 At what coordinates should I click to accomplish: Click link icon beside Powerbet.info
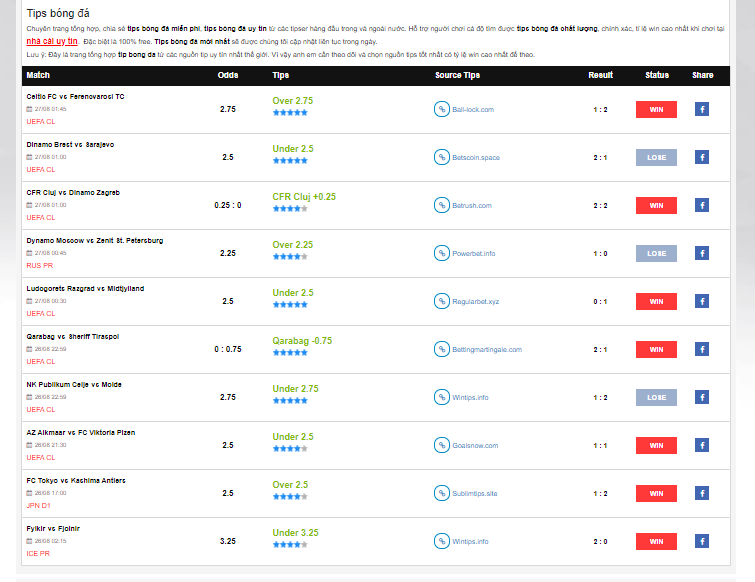point(442,253)
